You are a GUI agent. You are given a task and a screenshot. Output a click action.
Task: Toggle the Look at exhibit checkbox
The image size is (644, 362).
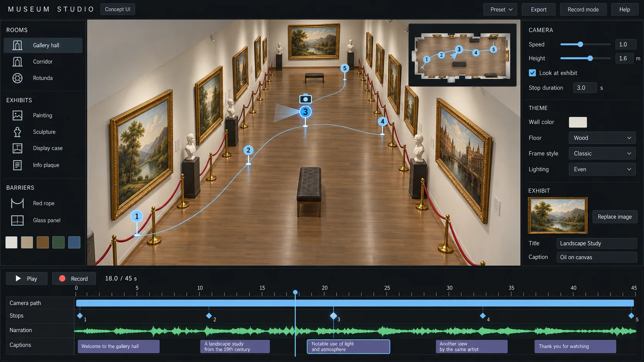[x=532, y=73]
